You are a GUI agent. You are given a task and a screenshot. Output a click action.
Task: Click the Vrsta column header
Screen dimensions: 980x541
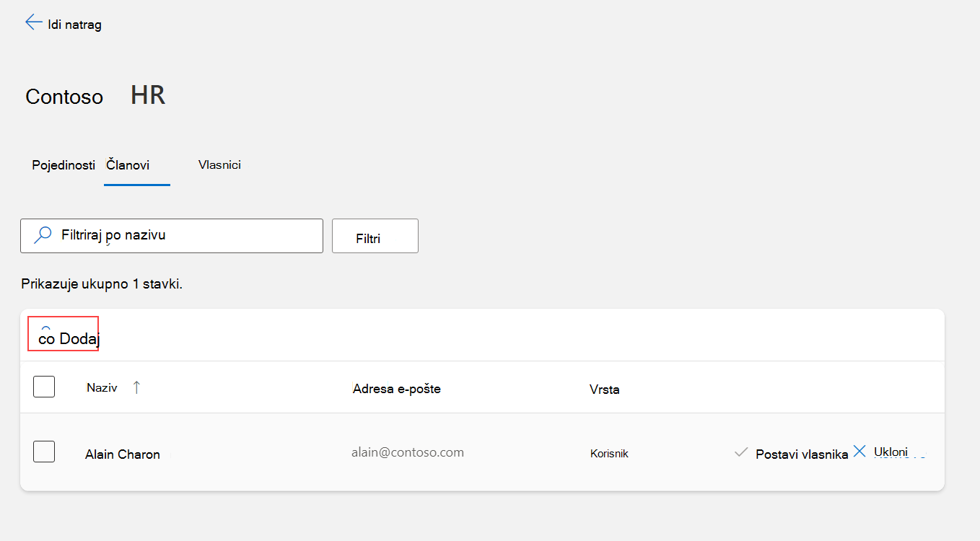[x=604, y=390]
